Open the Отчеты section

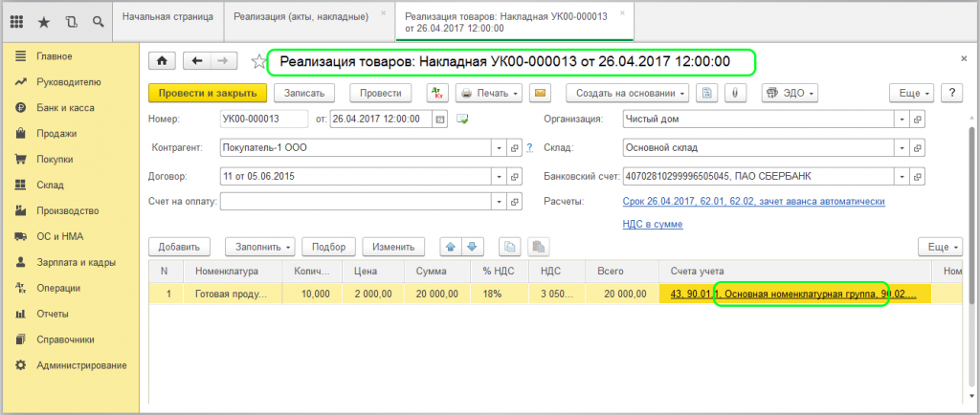(53, 314)
